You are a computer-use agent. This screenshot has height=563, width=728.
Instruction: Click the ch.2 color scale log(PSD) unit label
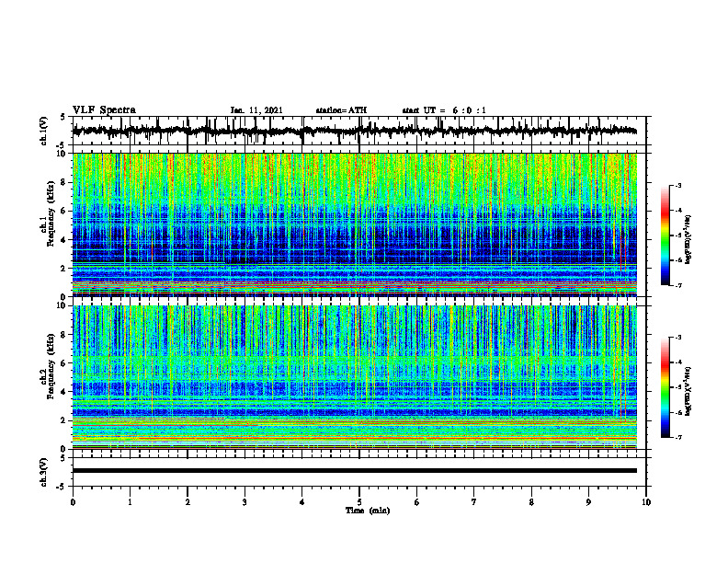click(x=688, y=391)
